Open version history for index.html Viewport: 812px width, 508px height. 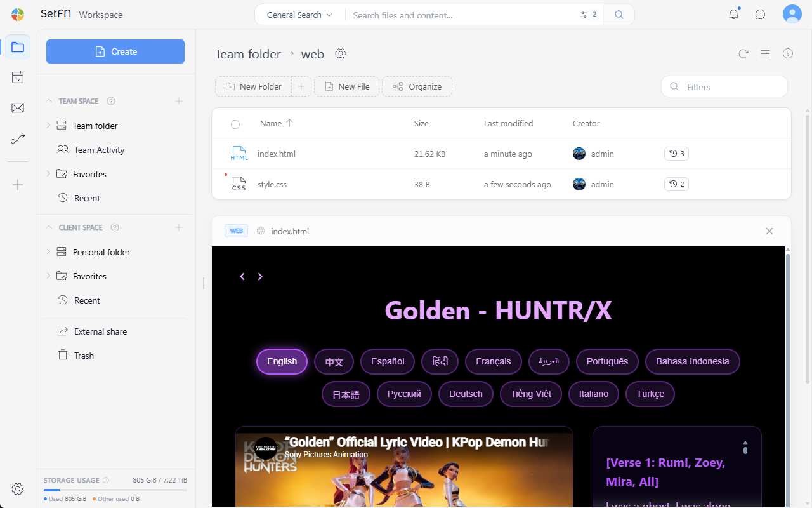pos(676,154)
